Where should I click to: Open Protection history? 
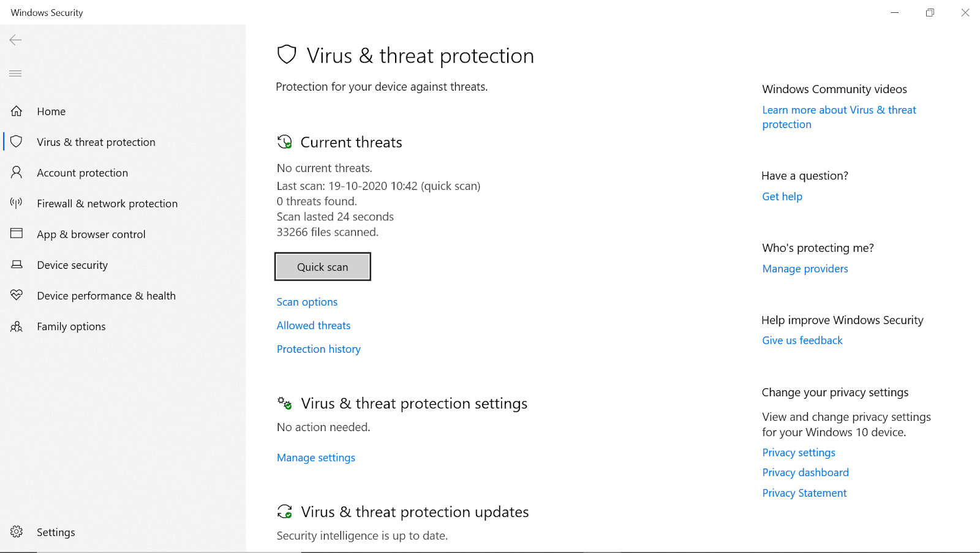318,348
